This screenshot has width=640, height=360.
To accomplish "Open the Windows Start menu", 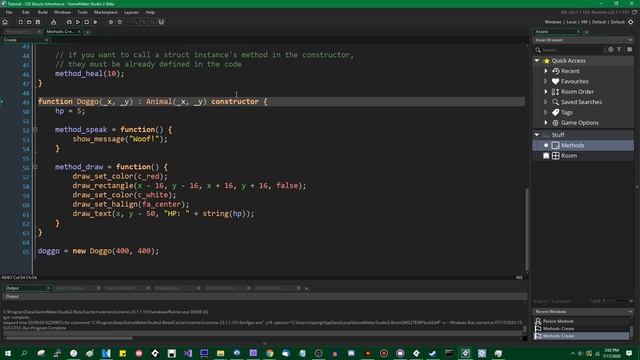I will (8, 353).
